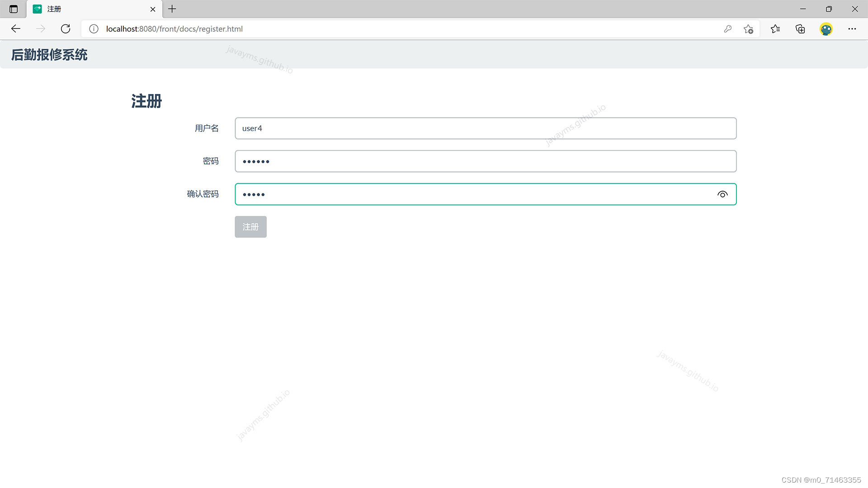Open settings and more menu

point(852,29)
